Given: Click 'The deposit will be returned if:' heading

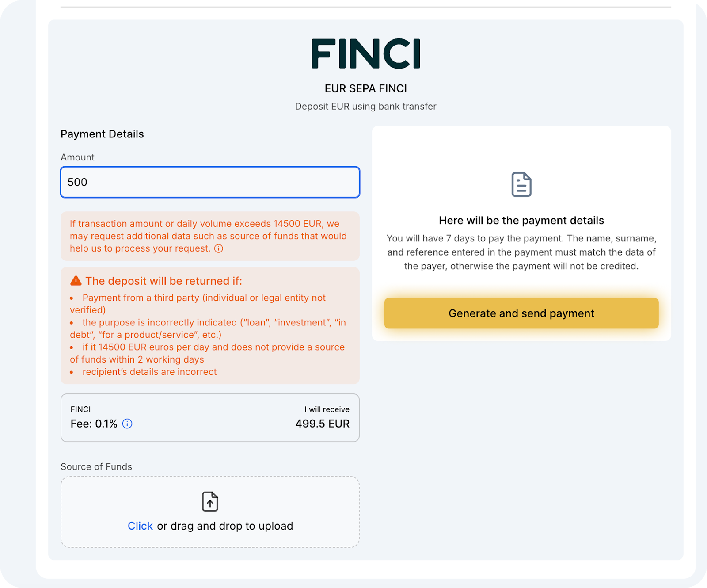Looking at the screenshot, I should 163,281.
